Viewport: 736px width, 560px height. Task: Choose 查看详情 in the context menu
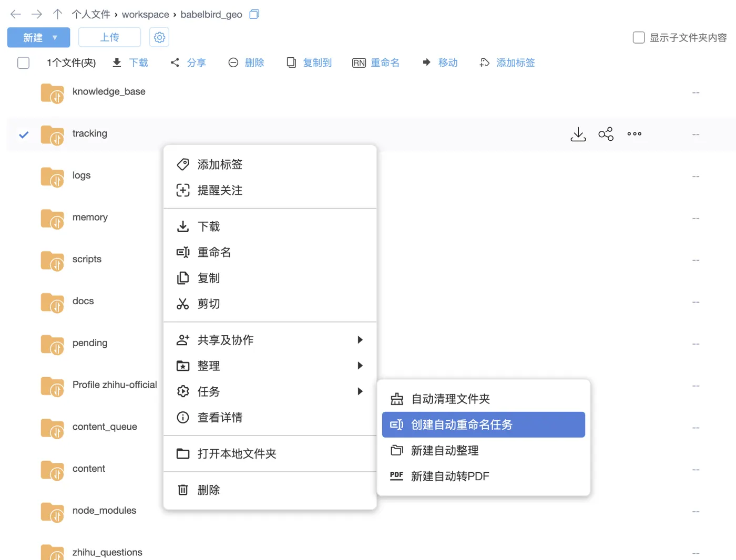coord(270,418)
